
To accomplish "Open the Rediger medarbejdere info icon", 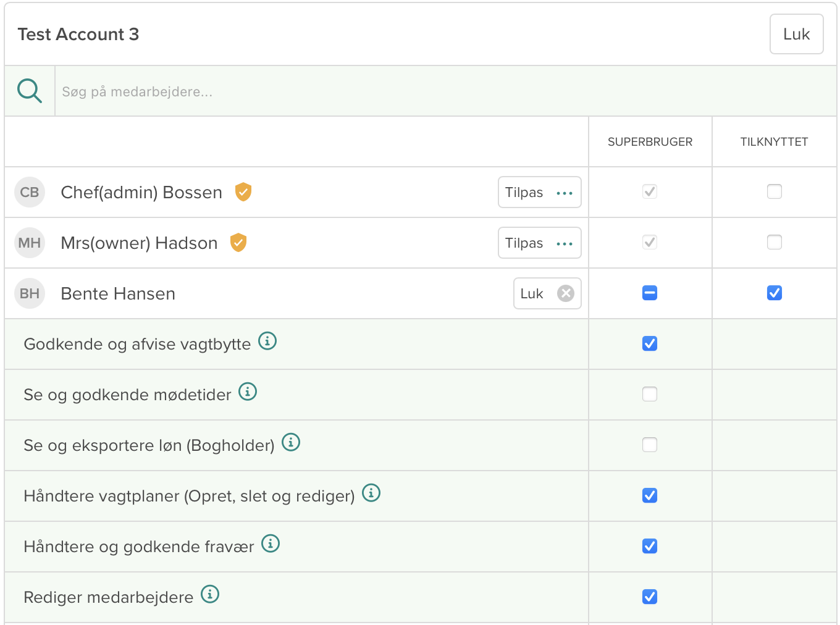I will pos(210,594).
